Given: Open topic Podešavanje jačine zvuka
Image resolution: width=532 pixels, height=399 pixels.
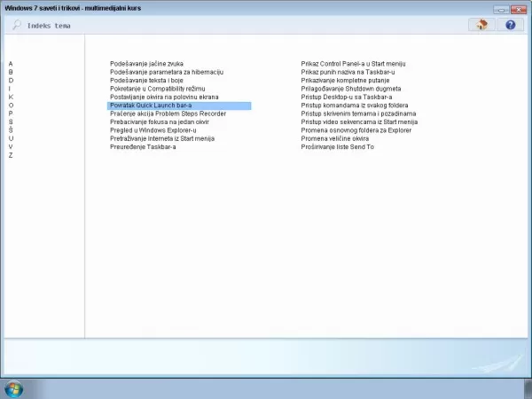Looking at the screenshot, I should (x=146, y=64).
